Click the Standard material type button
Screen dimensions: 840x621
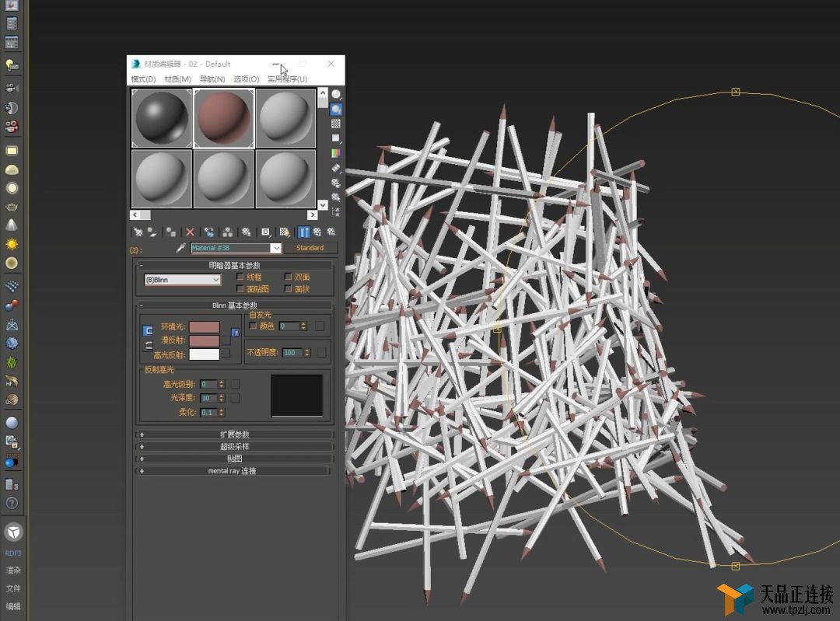click(x=310, y=248)
